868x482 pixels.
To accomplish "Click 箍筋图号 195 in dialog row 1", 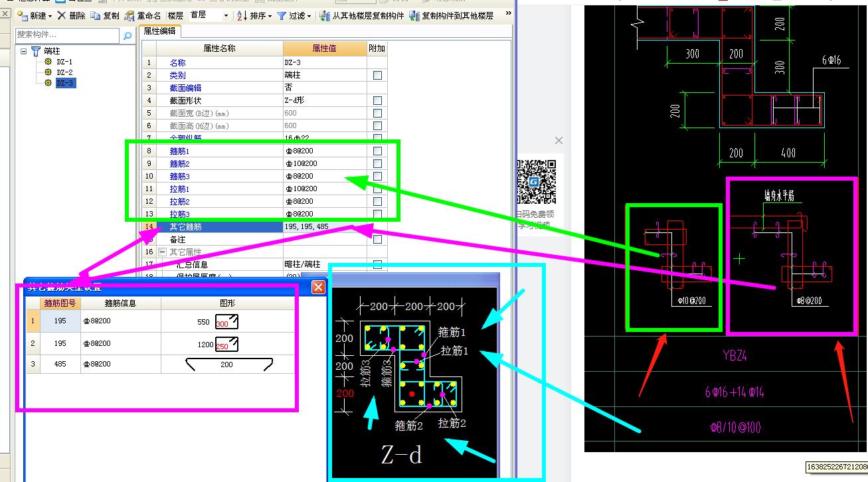I will click(60, 321).
